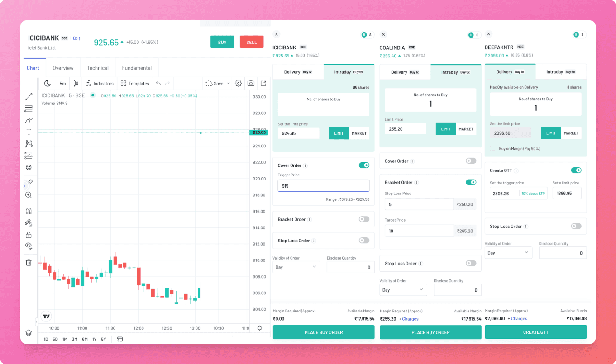Open ICICIBANK Validity of Order dropdown

(x=296, y=267)
